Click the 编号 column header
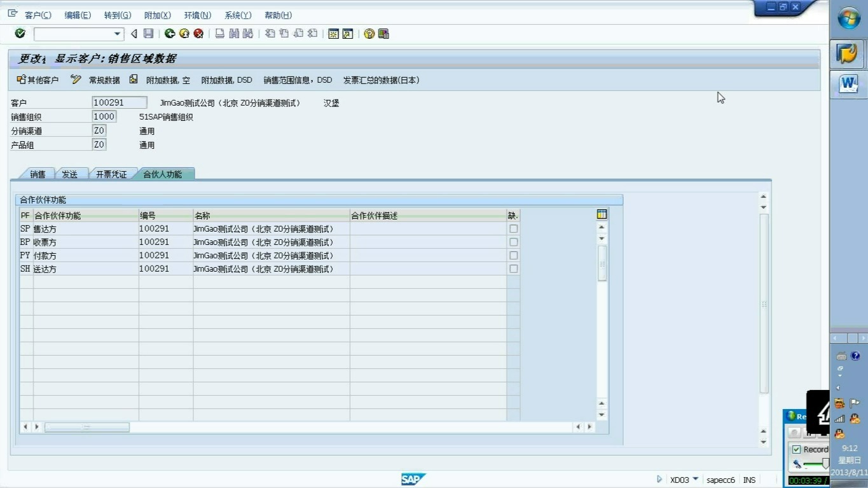This screenshot has width=868, height=488. (x=166, y=215)
